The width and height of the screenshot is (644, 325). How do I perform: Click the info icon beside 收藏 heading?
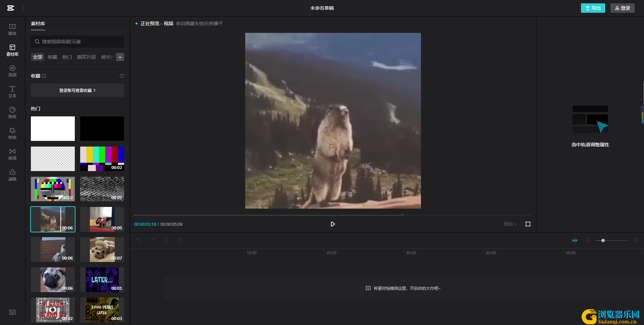click(x=44, y=76)
